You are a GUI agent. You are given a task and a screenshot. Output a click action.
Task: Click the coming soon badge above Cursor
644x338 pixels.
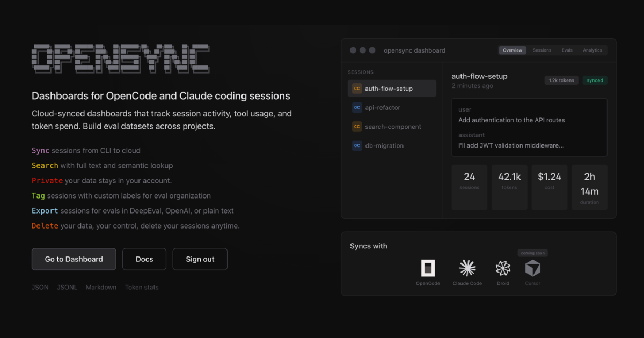pyautogui.click(x=533, y=253)
